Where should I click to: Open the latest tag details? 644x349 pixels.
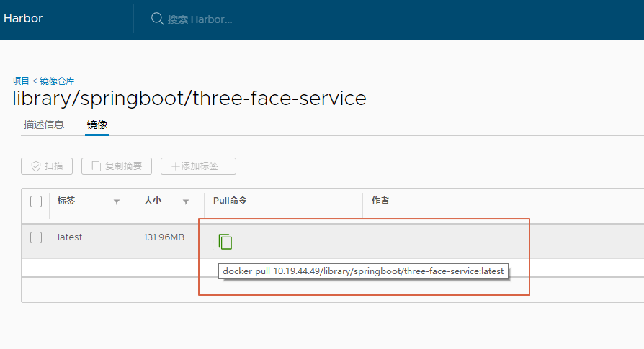70,237
